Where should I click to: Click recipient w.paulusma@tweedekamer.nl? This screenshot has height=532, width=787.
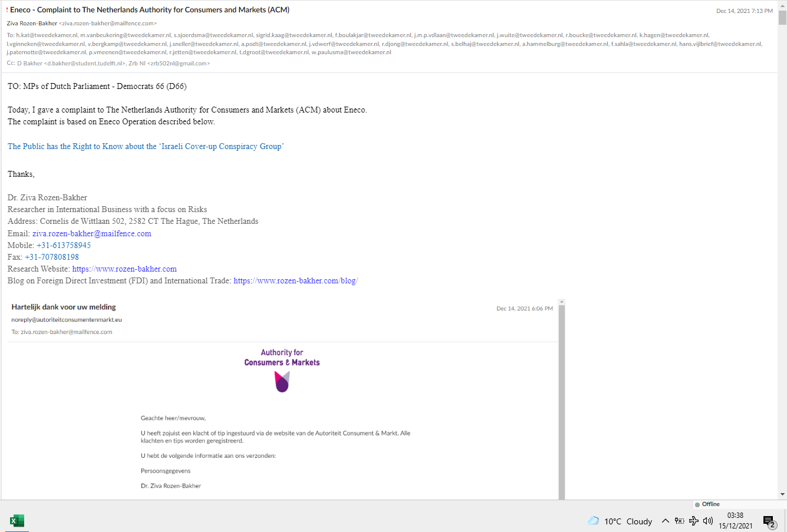(351, 52)
